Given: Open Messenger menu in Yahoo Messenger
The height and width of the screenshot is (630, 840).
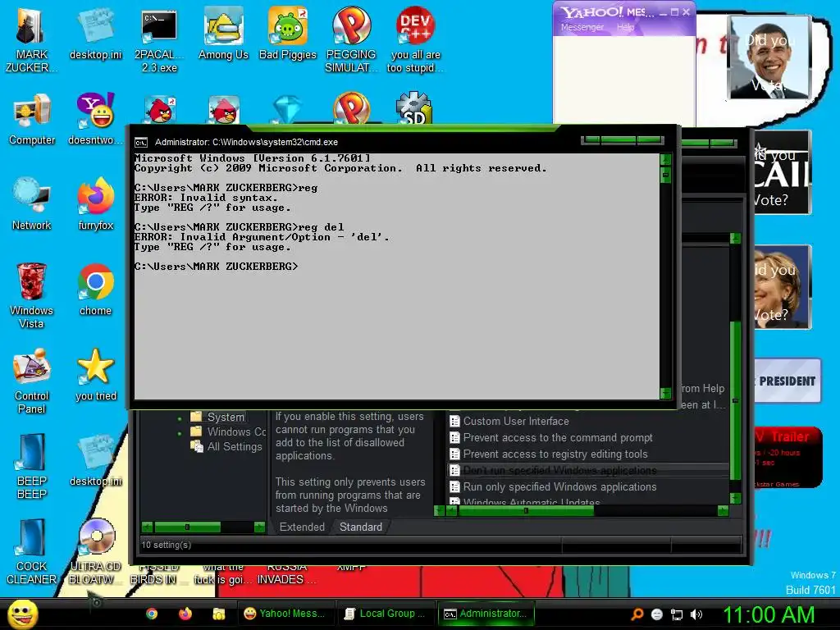Looking at the screenshot, I should [582, 27].
